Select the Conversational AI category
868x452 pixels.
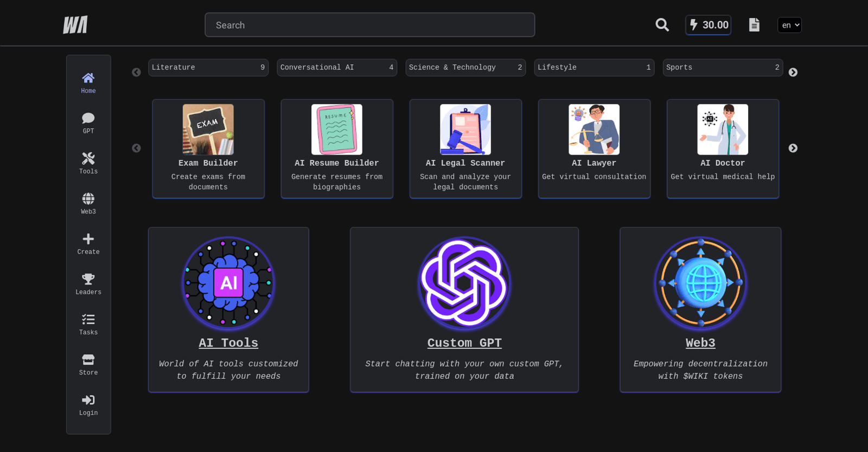coord(337,68)
